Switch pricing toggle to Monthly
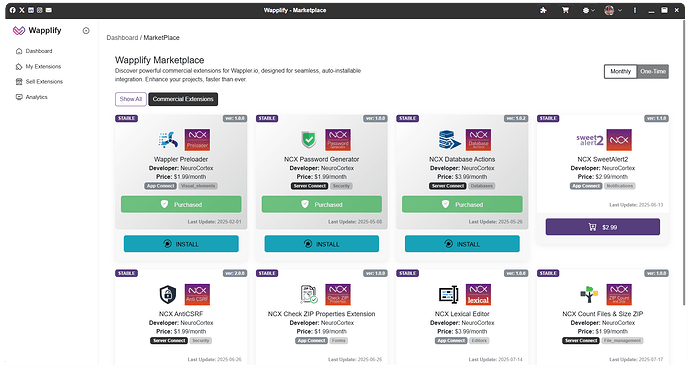 (620, 71)
